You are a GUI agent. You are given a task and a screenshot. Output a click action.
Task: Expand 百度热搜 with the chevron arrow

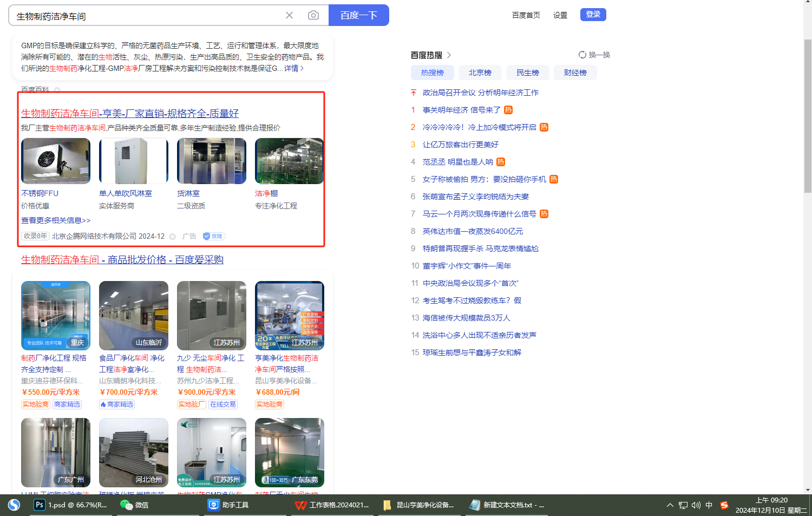tap(449, 55)
